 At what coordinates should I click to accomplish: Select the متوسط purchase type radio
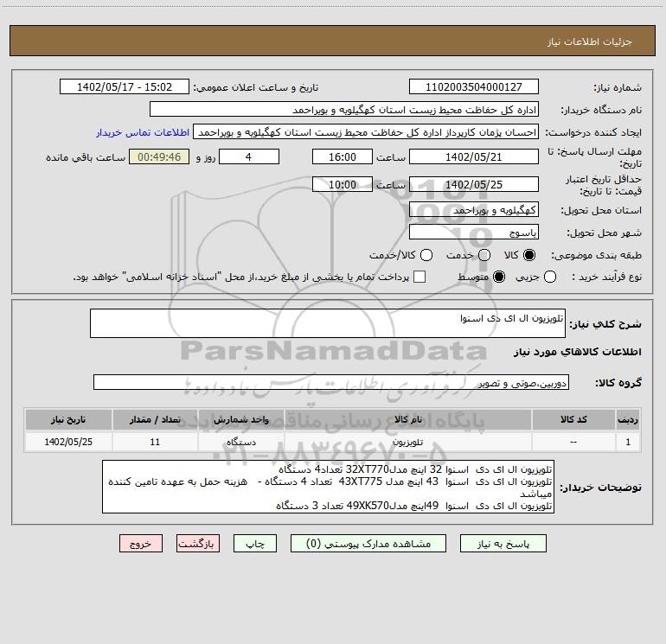point(499,277)
